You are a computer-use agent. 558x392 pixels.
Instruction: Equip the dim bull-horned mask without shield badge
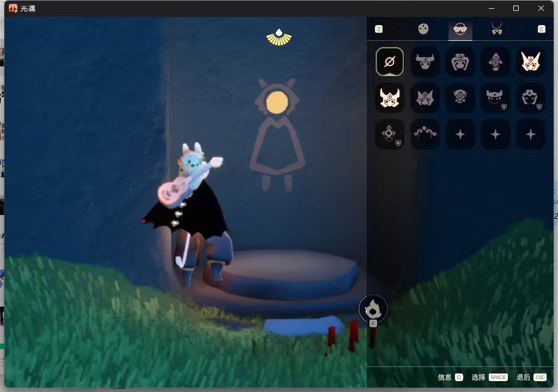click(424, 62)
